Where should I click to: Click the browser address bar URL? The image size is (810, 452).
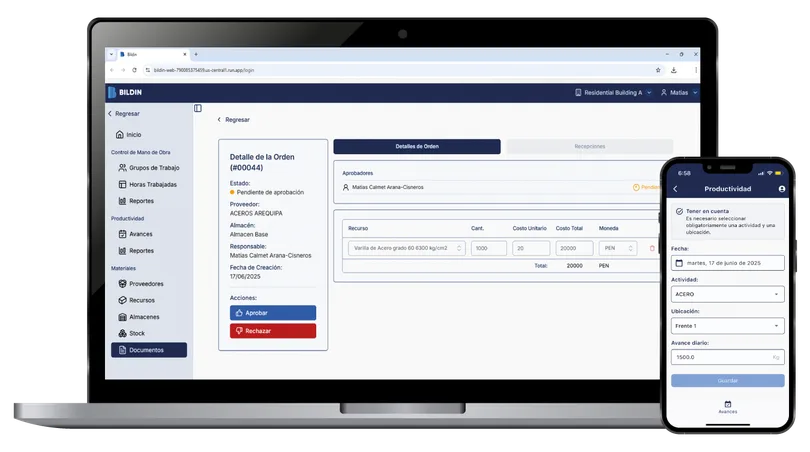(x=204, y=70)
